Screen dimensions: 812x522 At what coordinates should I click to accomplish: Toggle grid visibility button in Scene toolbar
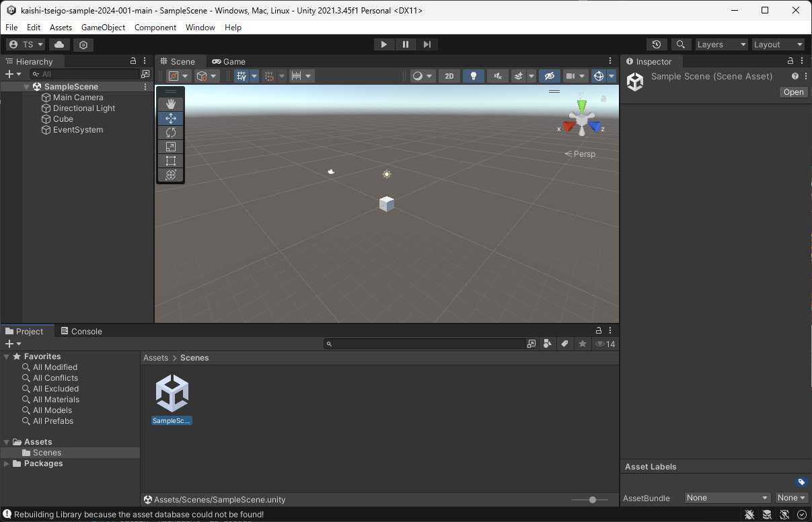click(242, 76)
